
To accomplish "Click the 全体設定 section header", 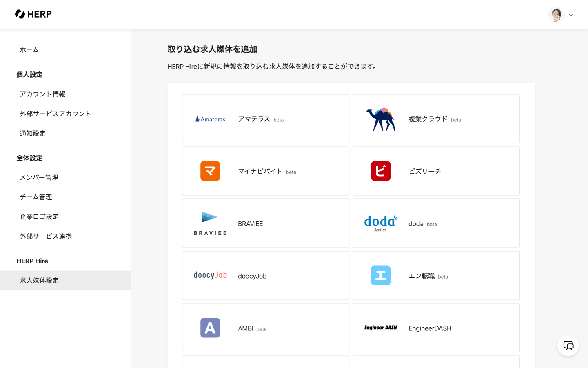I will [29, 158].
